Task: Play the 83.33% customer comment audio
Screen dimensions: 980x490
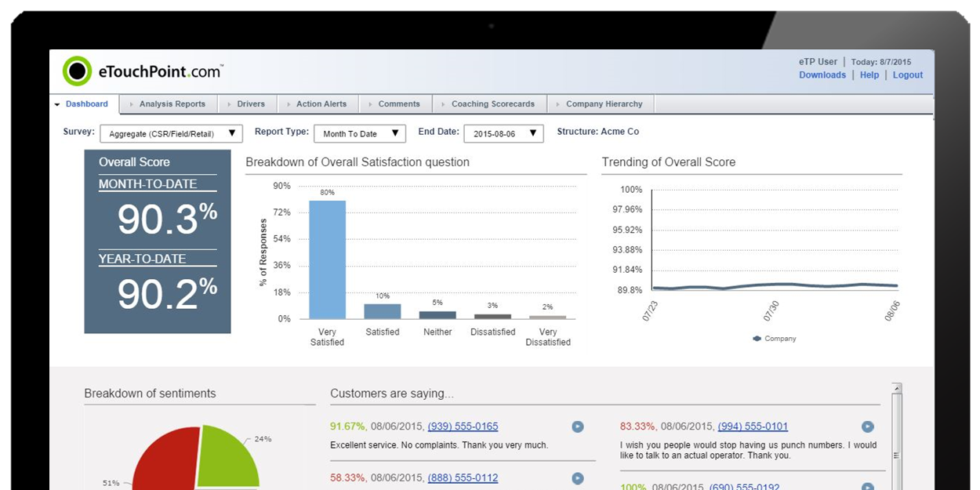Action: [868, 426]
